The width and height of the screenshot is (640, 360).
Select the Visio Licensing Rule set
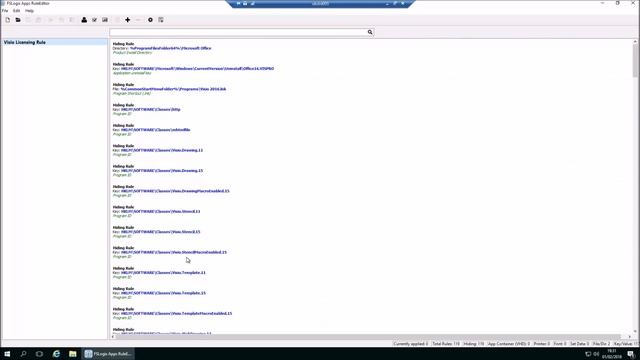(54, 42)
